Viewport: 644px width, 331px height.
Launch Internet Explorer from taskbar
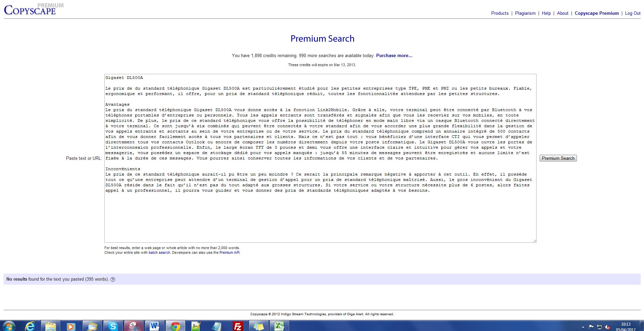click(x=30, y=326)
